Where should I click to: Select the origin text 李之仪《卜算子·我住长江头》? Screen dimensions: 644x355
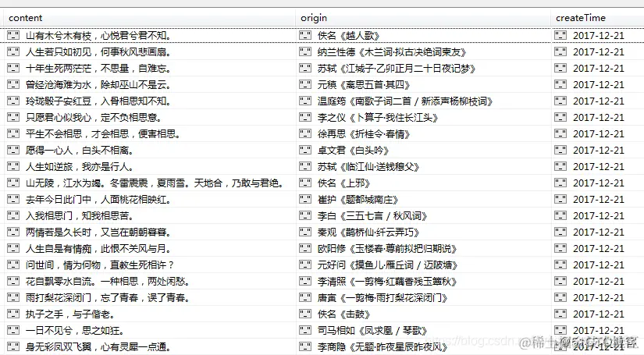[378, 118]
